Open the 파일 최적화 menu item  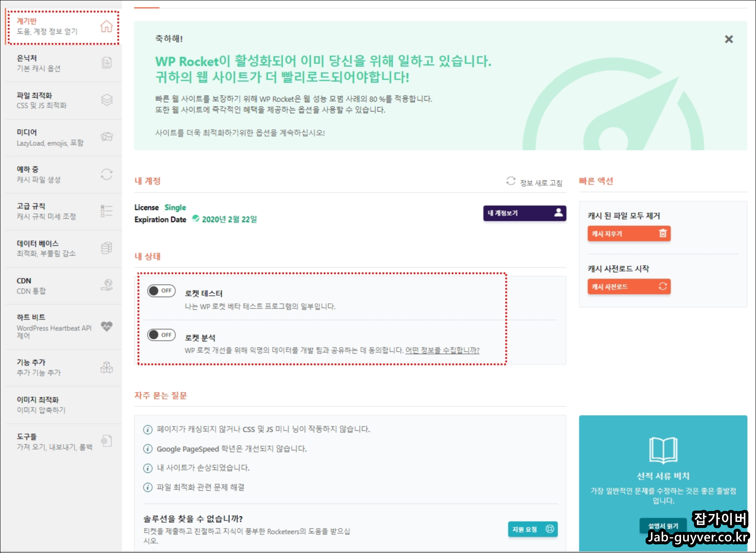(64, 100)
